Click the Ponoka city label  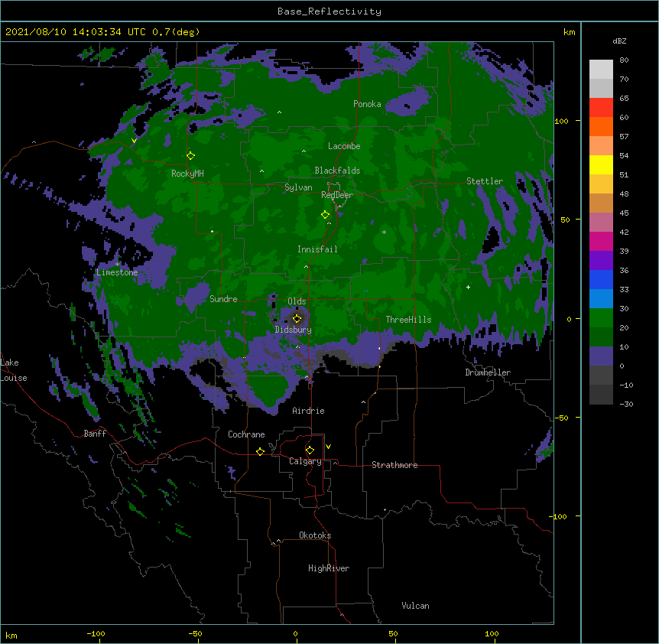(x=367, y=104)
